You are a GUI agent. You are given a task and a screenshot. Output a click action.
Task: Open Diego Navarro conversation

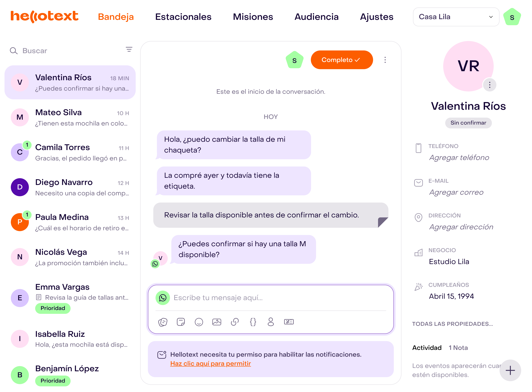pyautogui.click(x=70, y=187)
